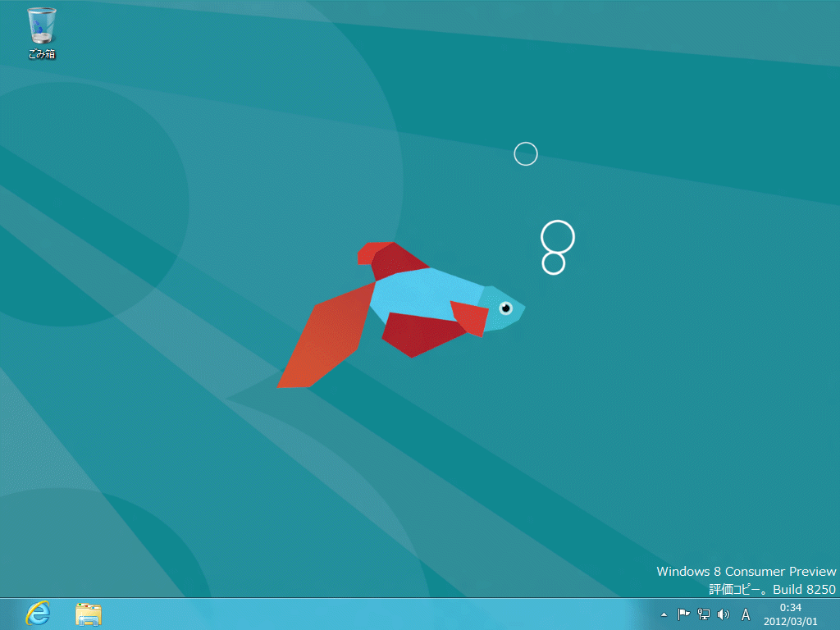The width and height of the screenshot is (840, 630).
Task: Toggle the IME input mode 'A' indicator
Action: (x=746, y=614)
